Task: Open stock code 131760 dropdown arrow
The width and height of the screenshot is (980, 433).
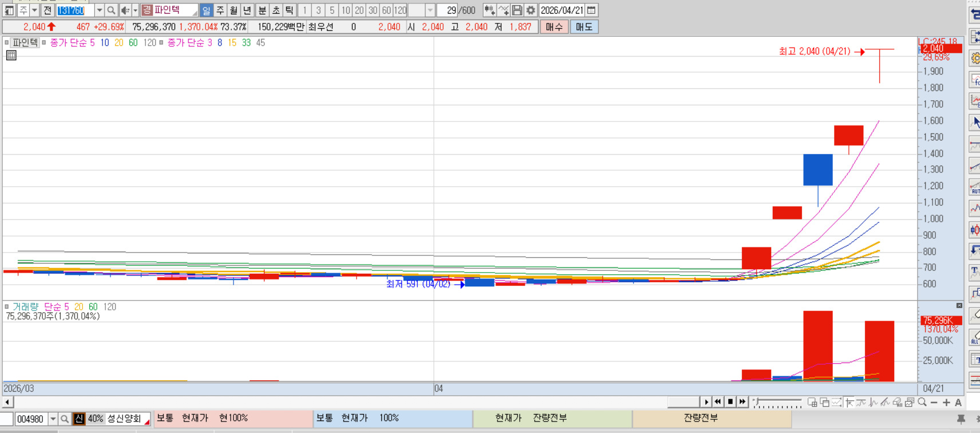Action: [100, 10]
